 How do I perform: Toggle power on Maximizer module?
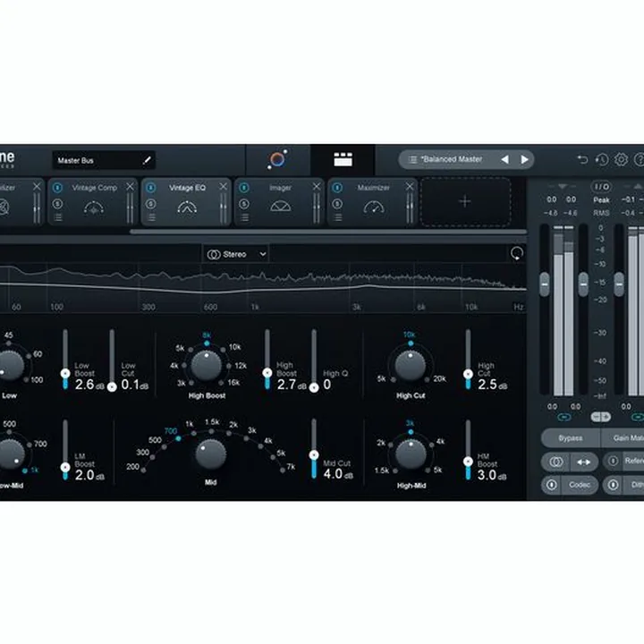click(x=337, y=188)
